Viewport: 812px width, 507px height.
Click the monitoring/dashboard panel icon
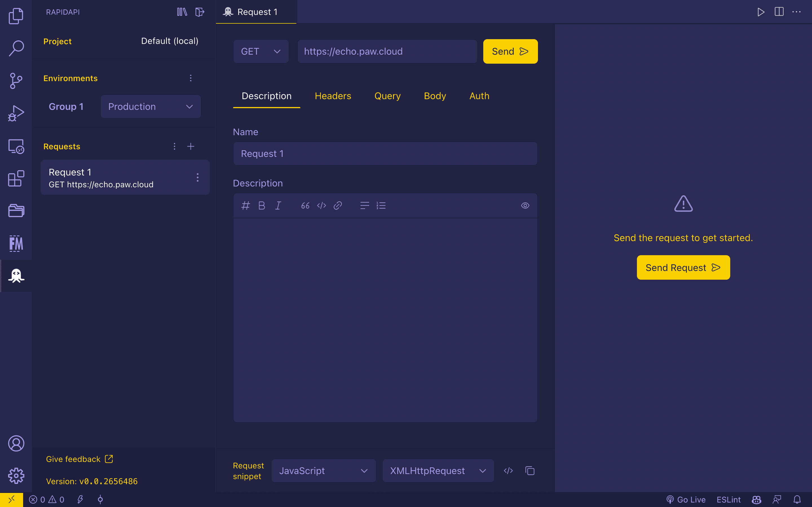click(16, 179)
